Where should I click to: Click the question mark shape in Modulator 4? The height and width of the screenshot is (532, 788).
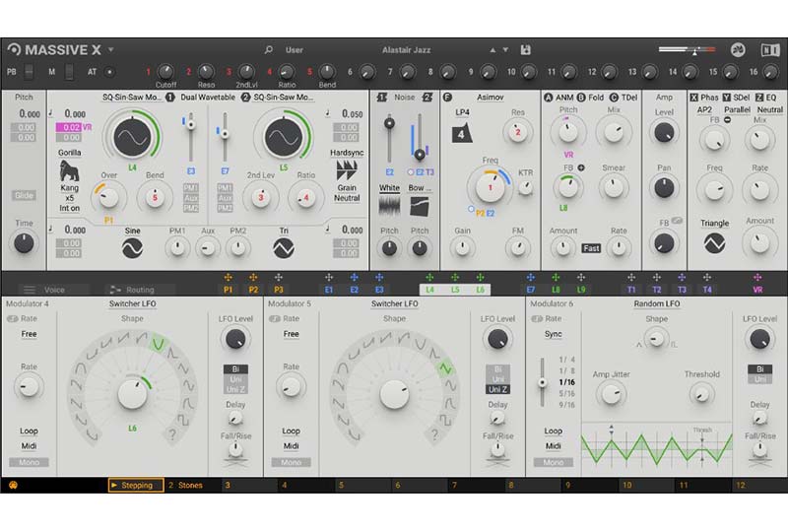coord(171,434)
